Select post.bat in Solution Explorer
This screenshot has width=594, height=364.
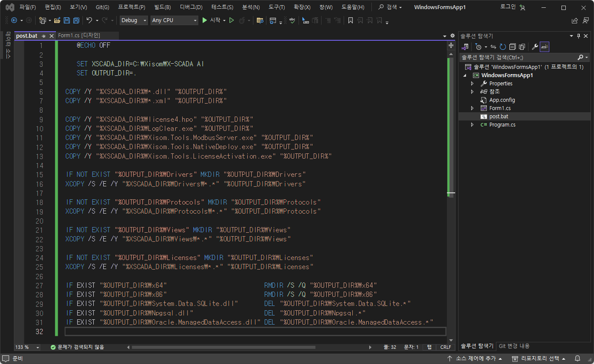(x=499, y=116)
